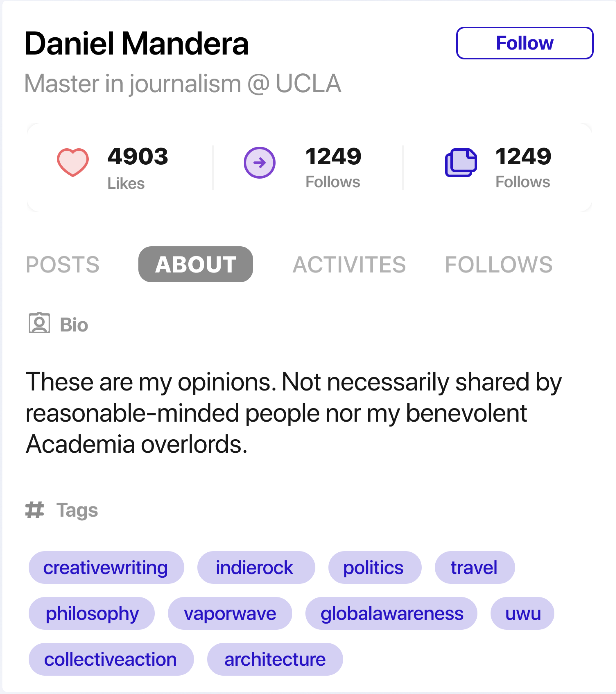Click the Bio profile card icon
Screen dimensions: 616x694
pos(39,323)
